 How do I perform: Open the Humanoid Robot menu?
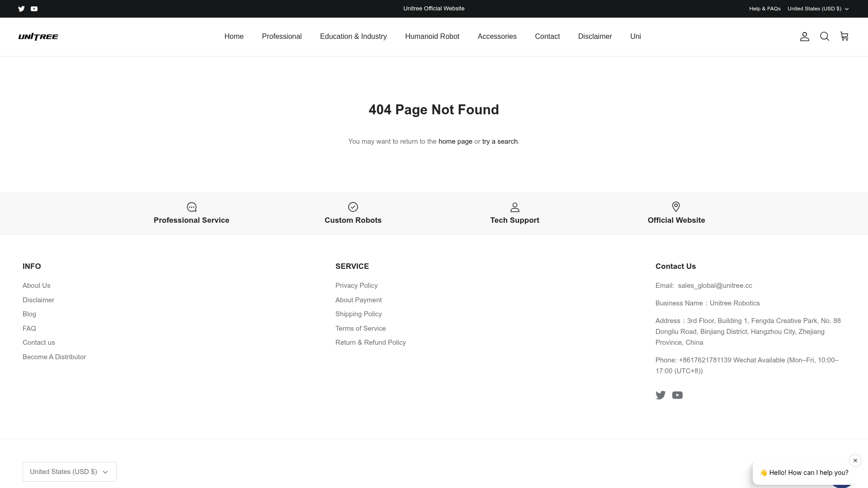[432, 37]
